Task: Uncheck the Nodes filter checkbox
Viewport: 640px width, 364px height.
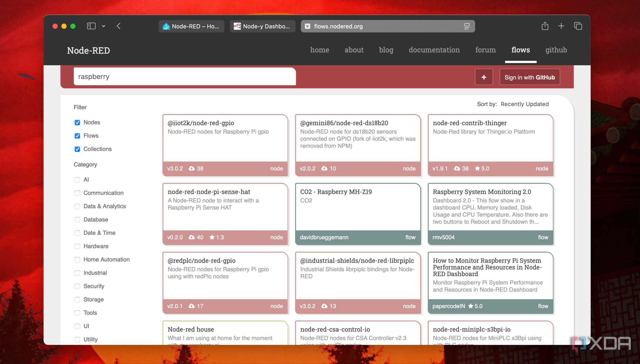Action: tap(77, 122)
